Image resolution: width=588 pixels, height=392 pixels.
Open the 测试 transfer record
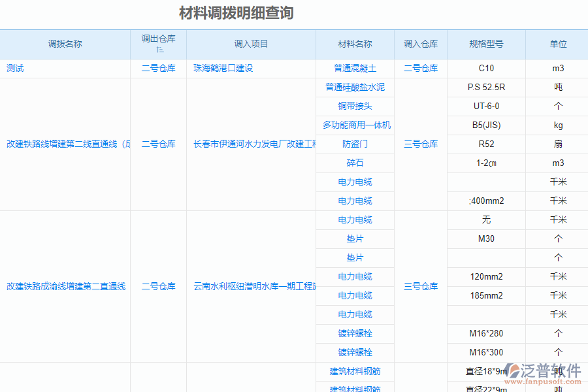click(14, 68)
